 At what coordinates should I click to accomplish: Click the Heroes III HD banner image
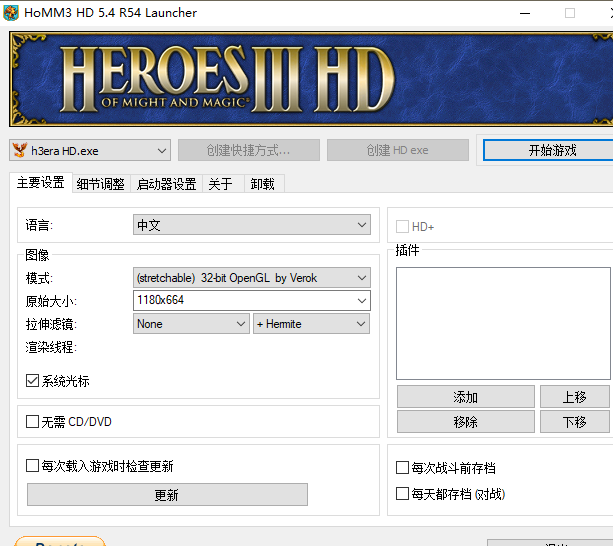(x=311, y=79)
